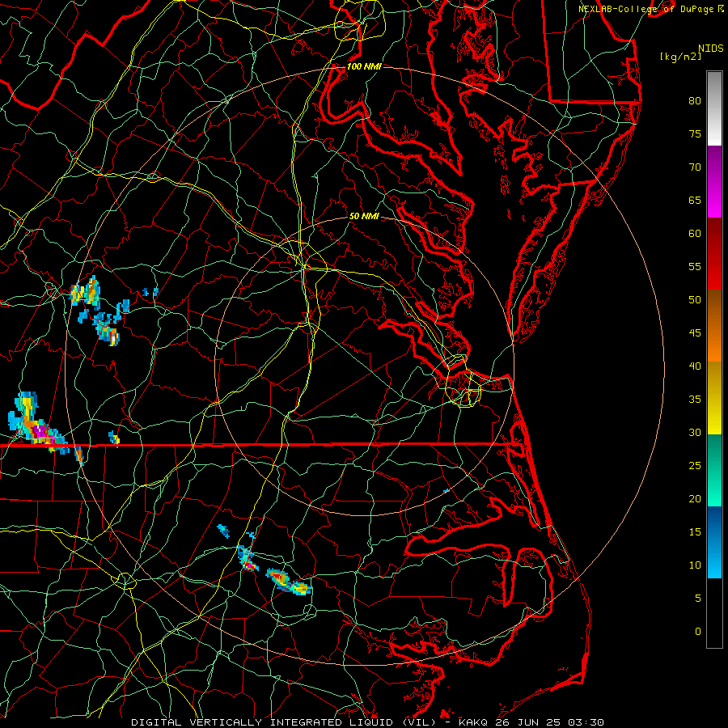Select the legend value 30
Image resolution: width=728 pixels, height=728 pixels.
695,432
